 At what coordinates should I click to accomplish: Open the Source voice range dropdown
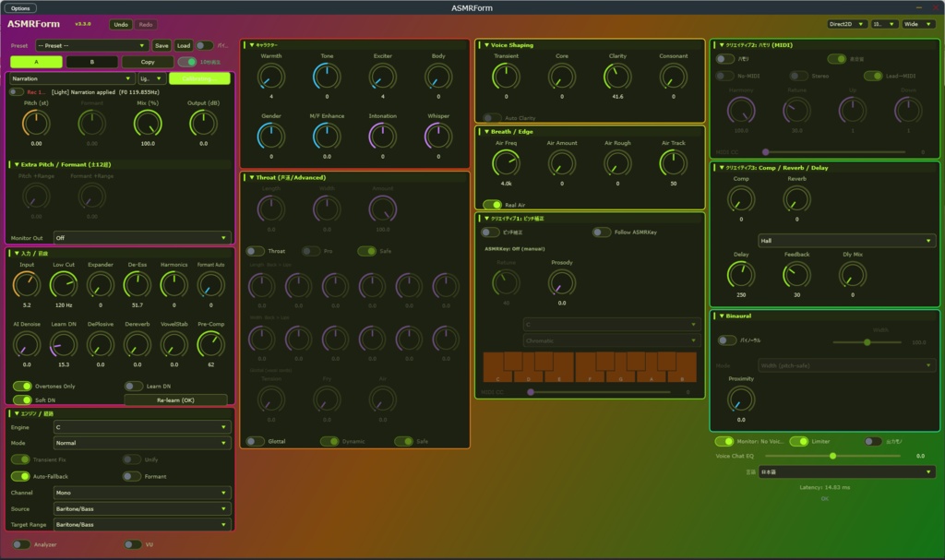141,508
